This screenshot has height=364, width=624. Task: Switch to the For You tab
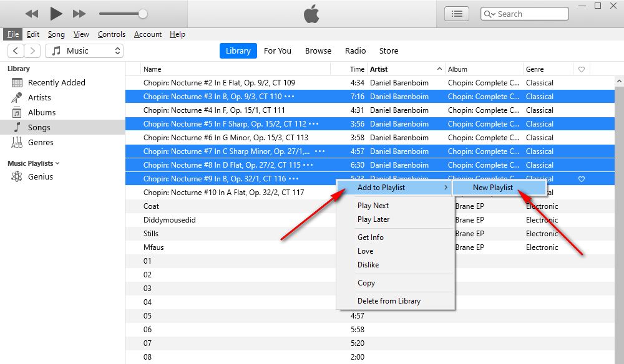pos(278,51)
